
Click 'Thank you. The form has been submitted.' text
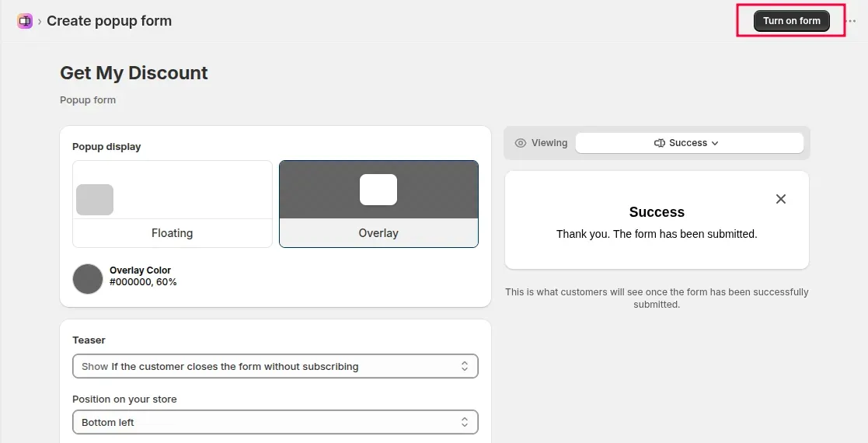(x=657, y=234)
